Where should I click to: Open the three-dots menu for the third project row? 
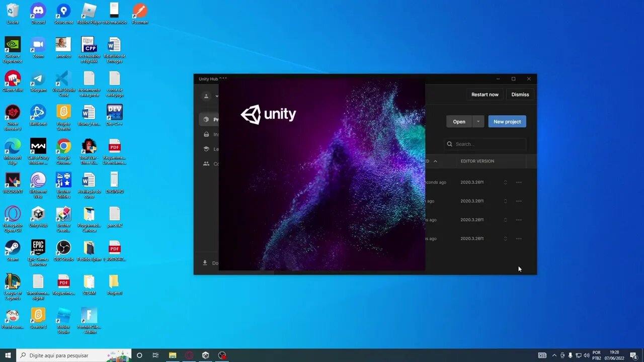pos(519,220)
